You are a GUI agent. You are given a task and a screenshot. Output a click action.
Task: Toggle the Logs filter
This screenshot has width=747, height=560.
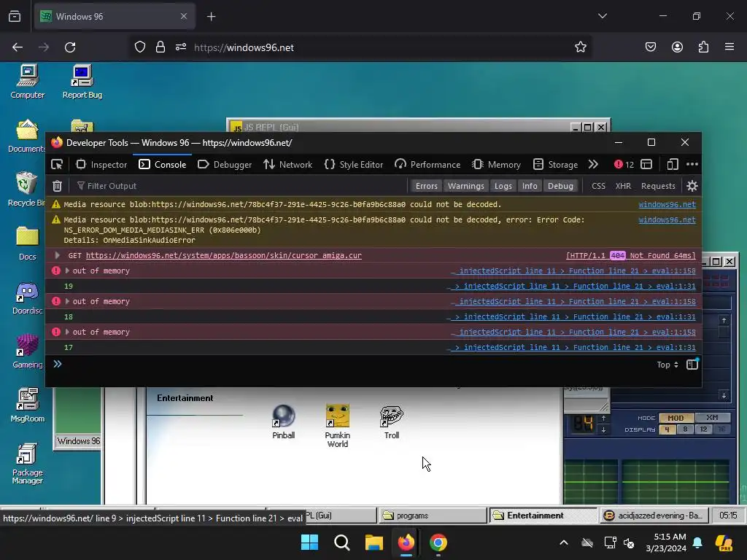click(x=503, y=186)
